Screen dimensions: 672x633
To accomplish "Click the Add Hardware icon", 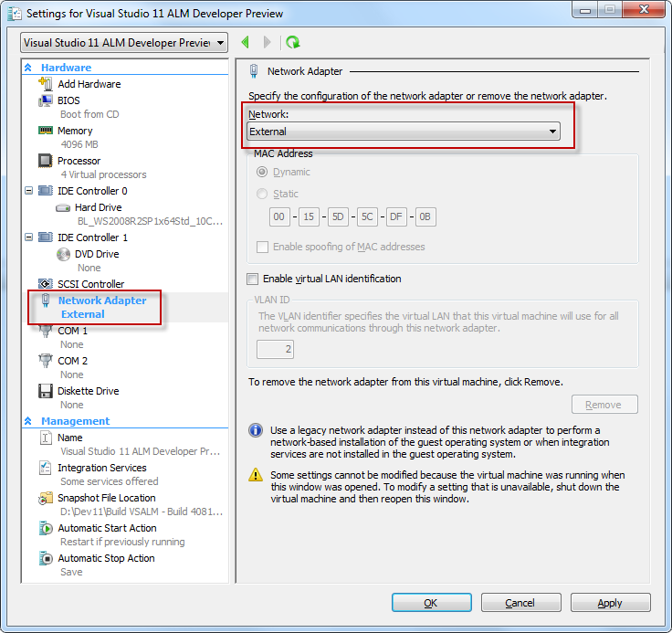I will pyautogui.click(x=46, y=84).
